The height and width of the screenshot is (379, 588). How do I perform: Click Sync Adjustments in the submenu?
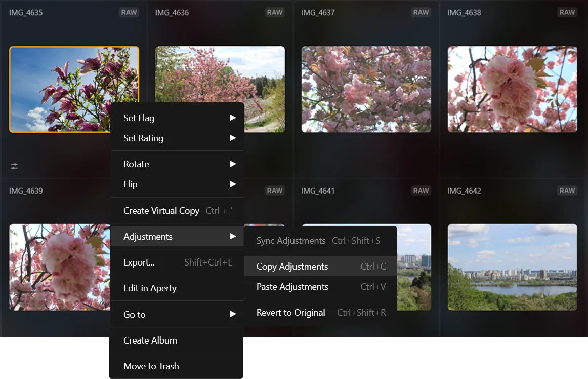321,241
